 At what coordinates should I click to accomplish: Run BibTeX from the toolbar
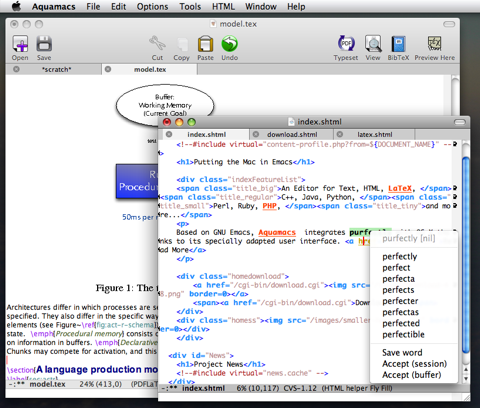[398, 44]
